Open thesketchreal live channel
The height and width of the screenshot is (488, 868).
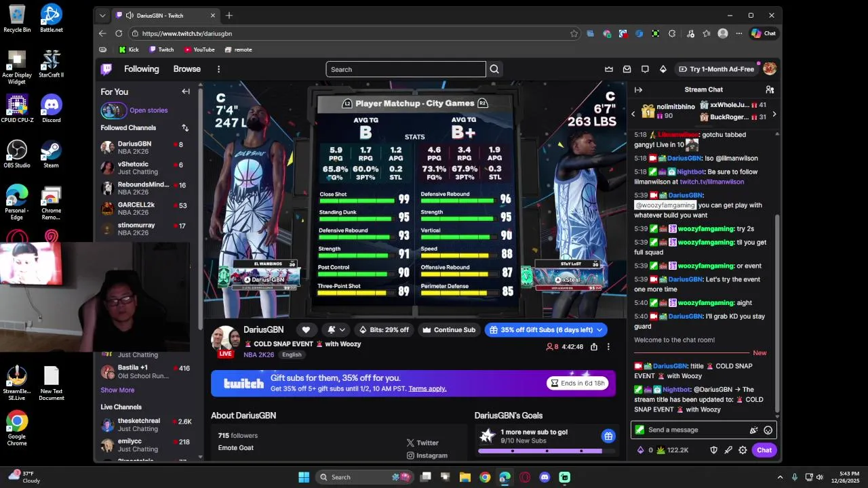(x=146, y=424)
